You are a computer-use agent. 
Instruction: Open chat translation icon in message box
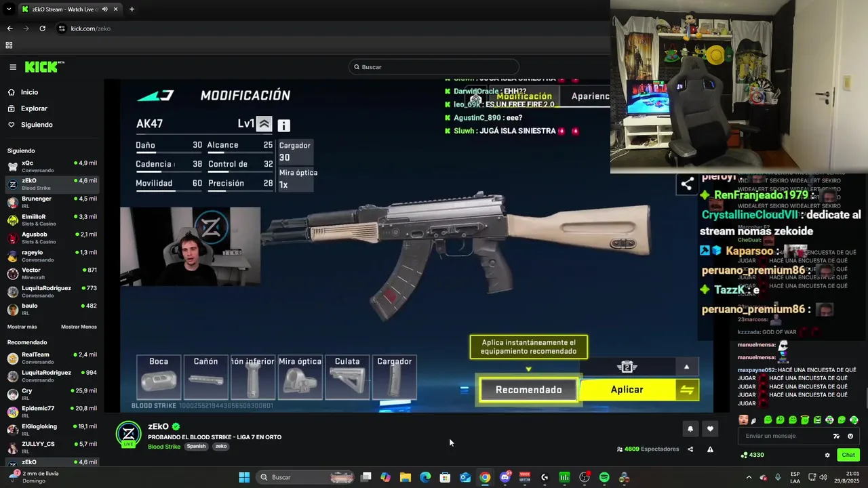pyautogui.click(x=836, y=436)
